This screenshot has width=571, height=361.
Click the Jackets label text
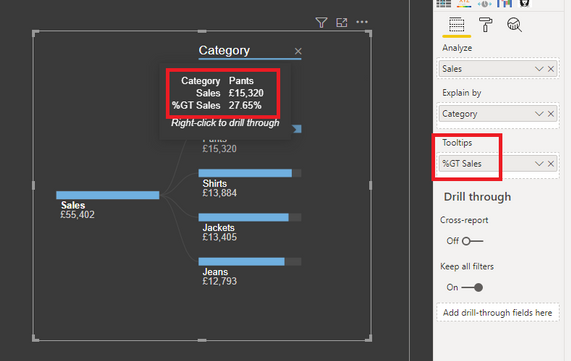tap(218, 228)
